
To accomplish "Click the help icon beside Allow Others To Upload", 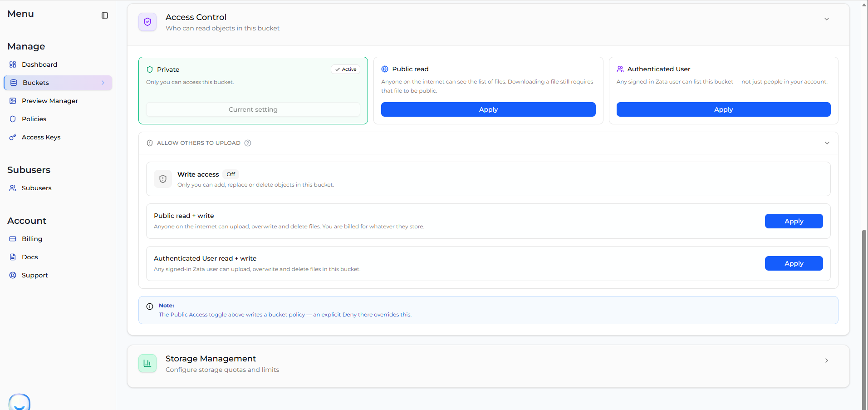I will [x=248, y=143].
